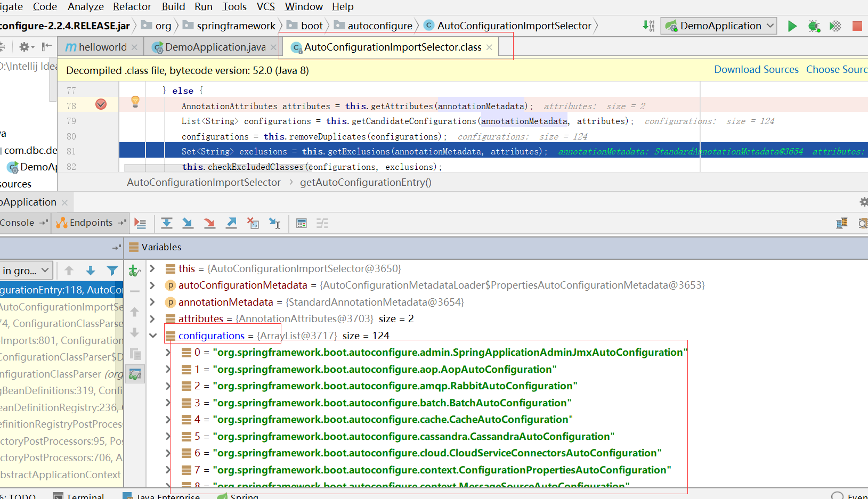Expand element 0 SpringApplicationAdminJmxAutoConfiguration
Image resolution: width=868 pixels, height=499 pixels.
pos(168,352)
